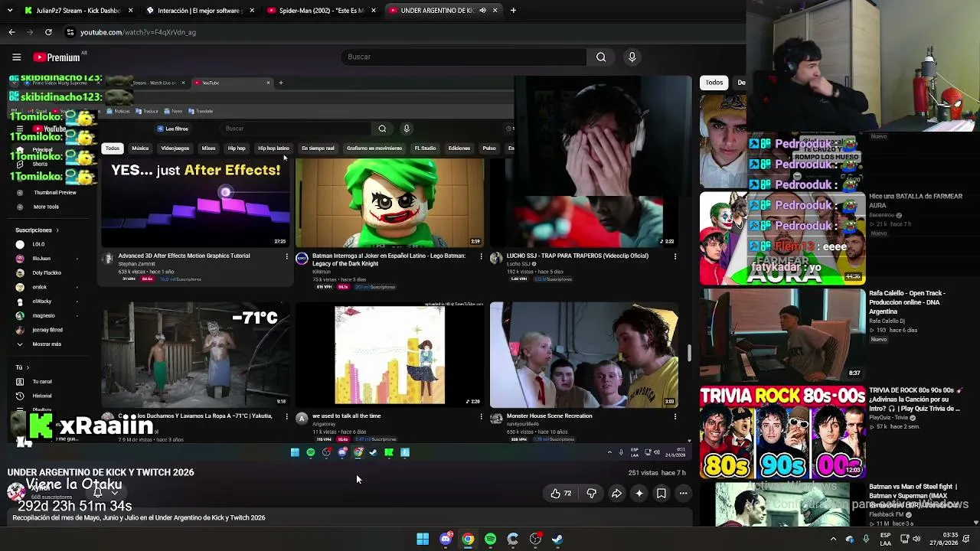Screen dimensions: 980x551
Task: Open Hice una BATALLA de FARMEAR AURA video
Action: pyautogui.click(x=915, y=201)
